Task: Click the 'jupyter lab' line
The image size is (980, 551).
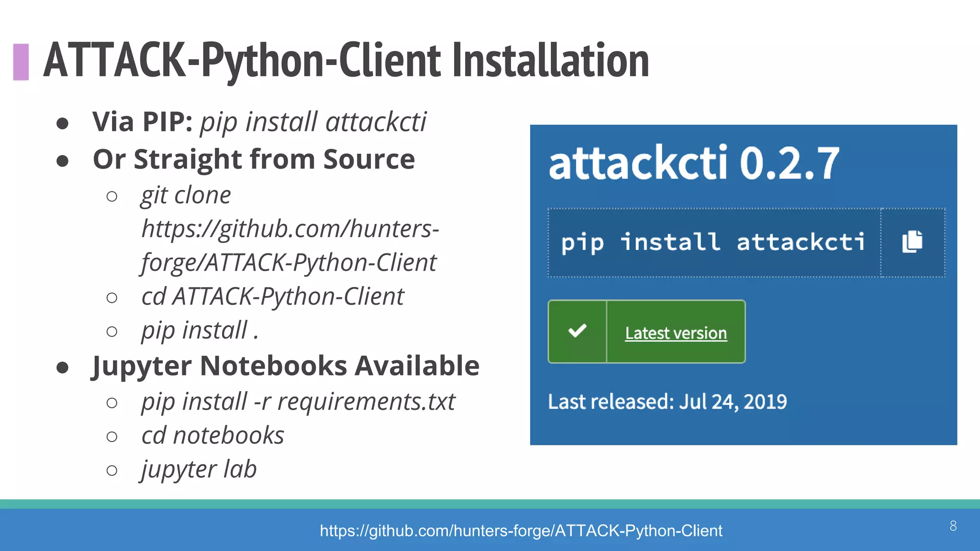Action: point(199,470)
